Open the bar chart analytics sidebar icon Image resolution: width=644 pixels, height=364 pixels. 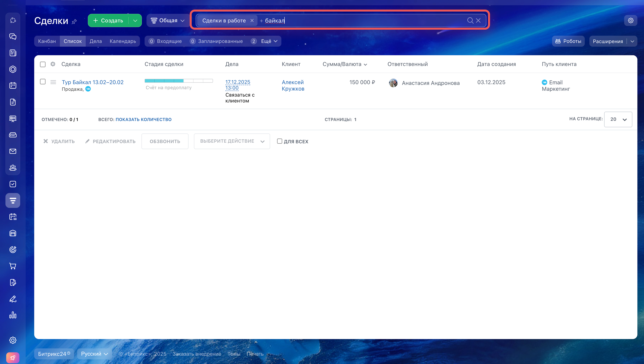(x=13, y=315)
